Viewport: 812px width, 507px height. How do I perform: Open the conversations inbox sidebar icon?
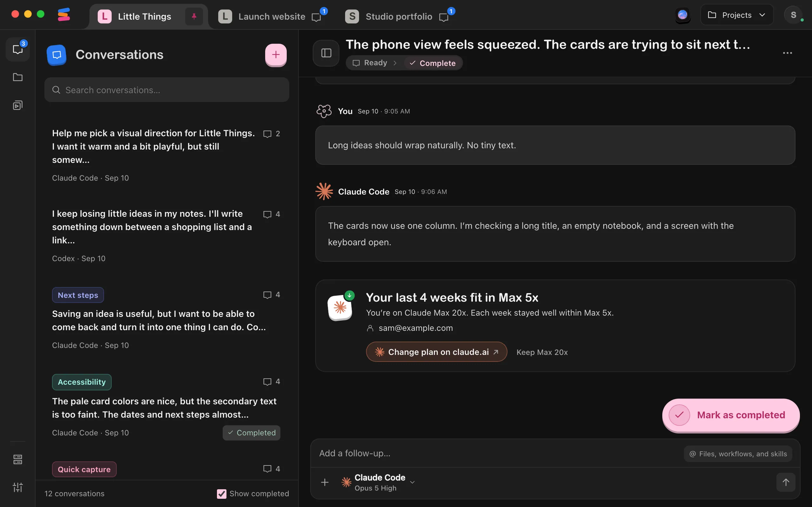(18, 49)
